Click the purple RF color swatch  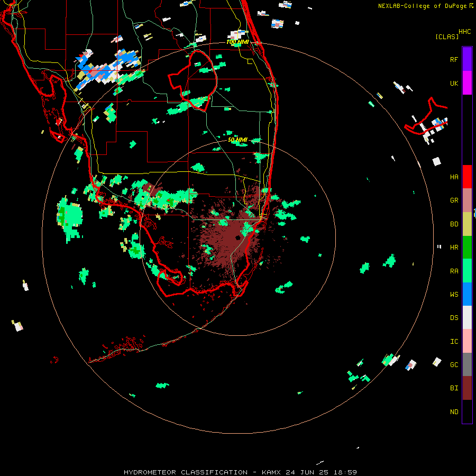pos(467,59)
